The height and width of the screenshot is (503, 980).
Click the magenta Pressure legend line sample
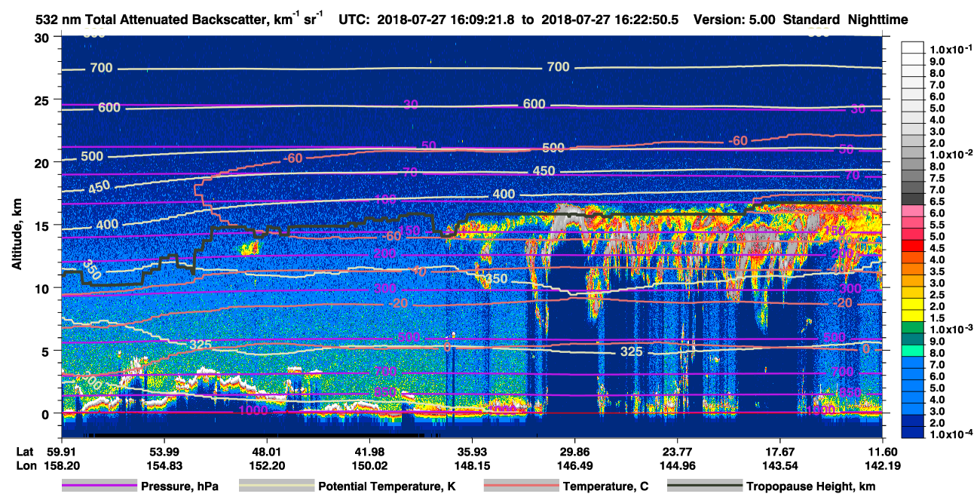(100, 486)
